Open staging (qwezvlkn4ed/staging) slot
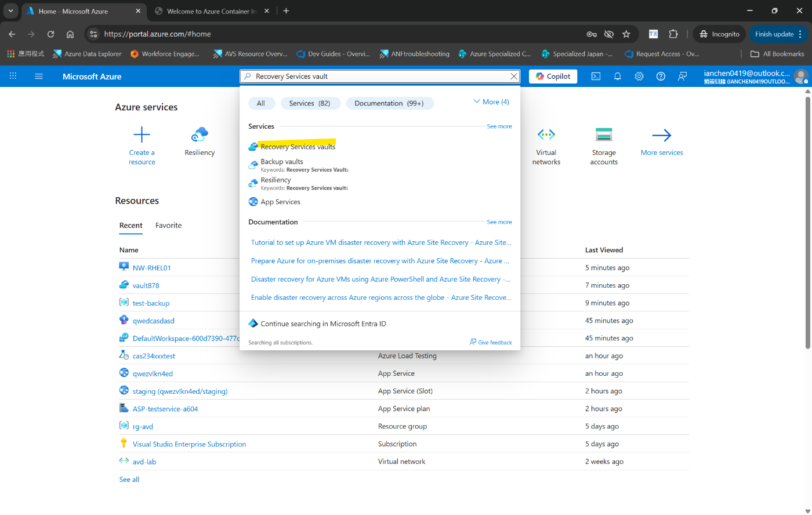Image resolution: width=812 pixels, height=515 pixels. point(180,391)
